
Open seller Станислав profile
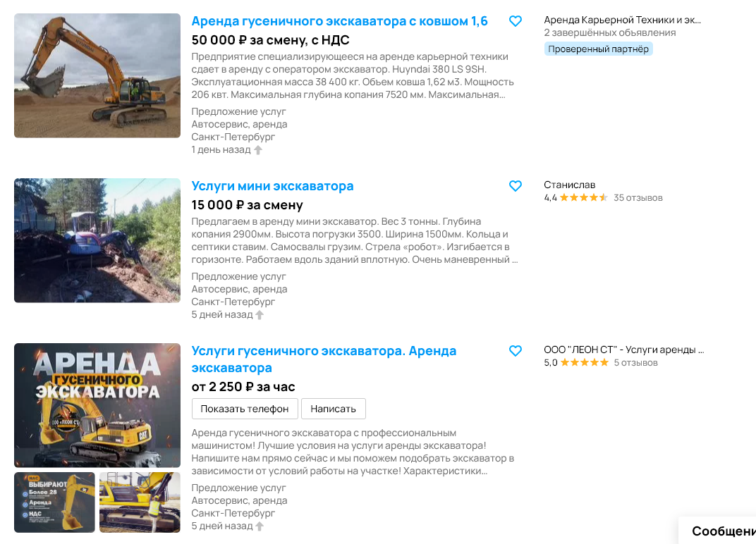pos(569,185)
